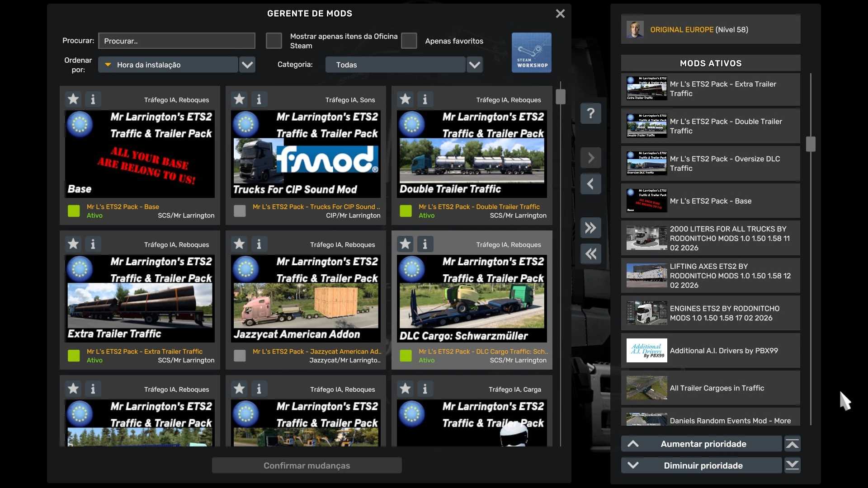Enable Steam Workshop items only checkbox

[x=274, y=41]
